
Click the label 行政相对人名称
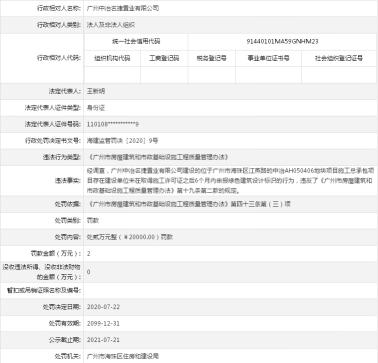tap(59, 8)
